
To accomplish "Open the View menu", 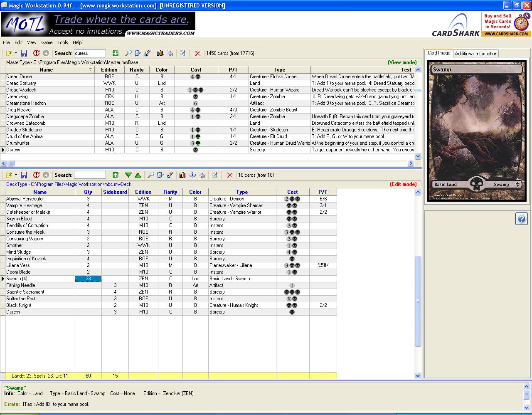I will click(32, 42).
